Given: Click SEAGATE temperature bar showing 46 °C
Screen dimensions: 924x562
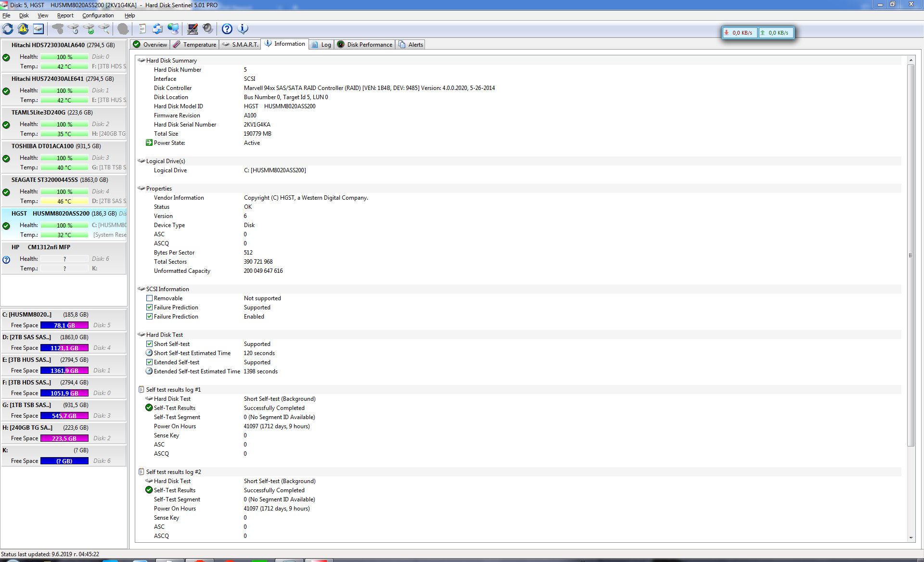Looking at the screenshot, I should (64, 201).
